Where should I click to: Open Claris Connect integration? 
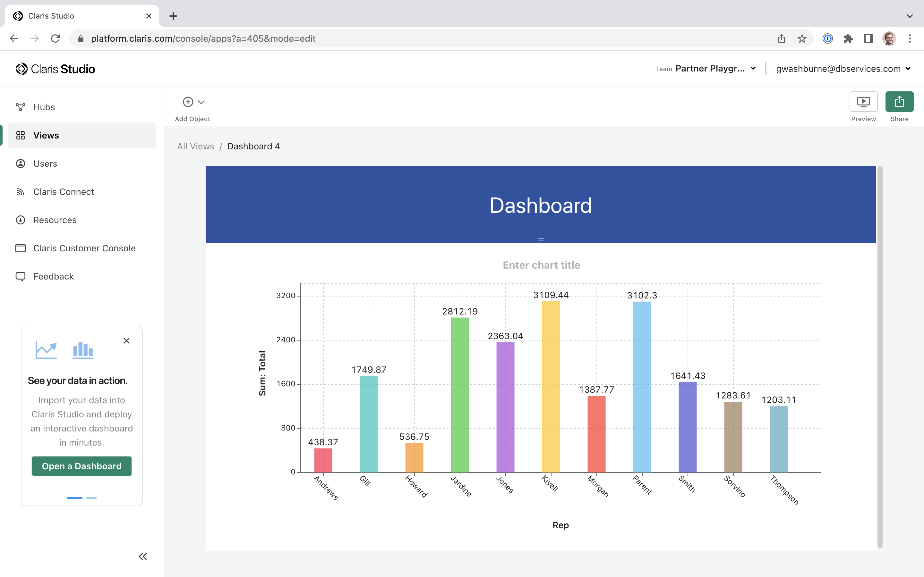(63, 191)
